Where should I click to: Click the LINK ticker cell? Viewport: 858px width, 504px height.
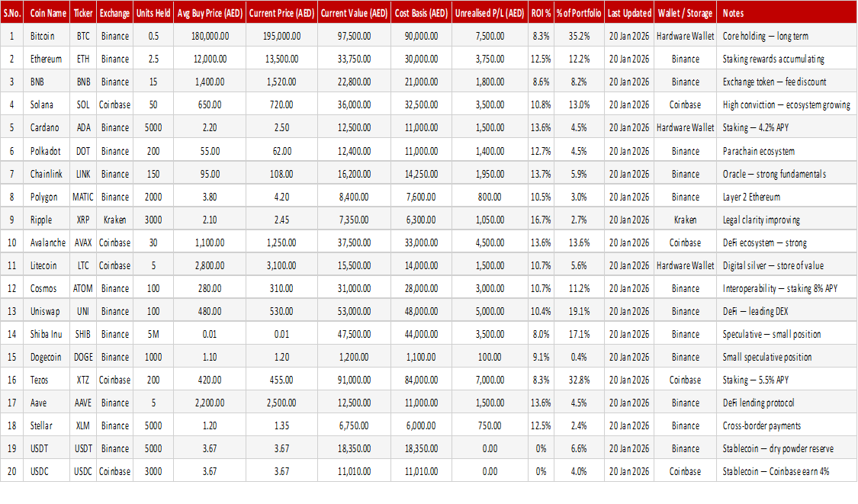click(x=83, y=174)
